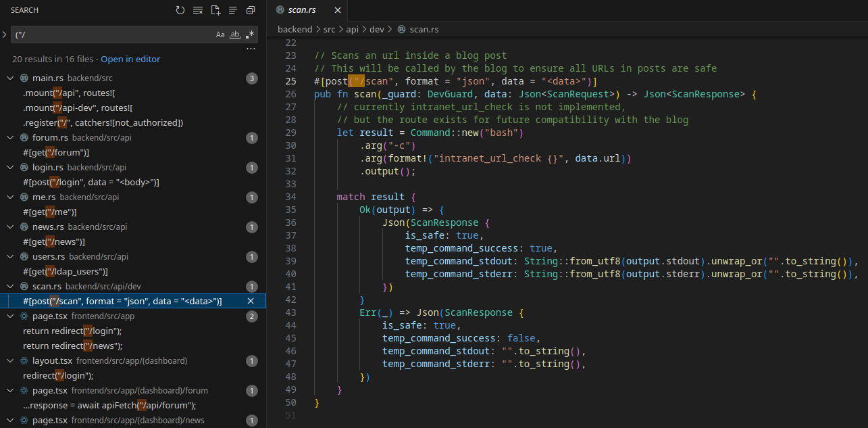The height and width of the screenshot is (428, 868).
Task: Select page.tsx row under dashboard/news
Action: tap(133, 421)
